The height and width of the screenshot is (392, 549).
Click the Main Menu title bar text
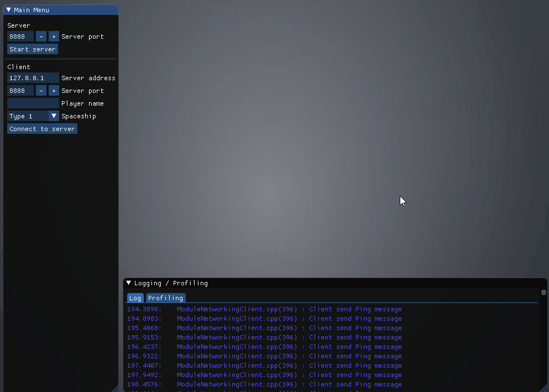pos(32,10)
